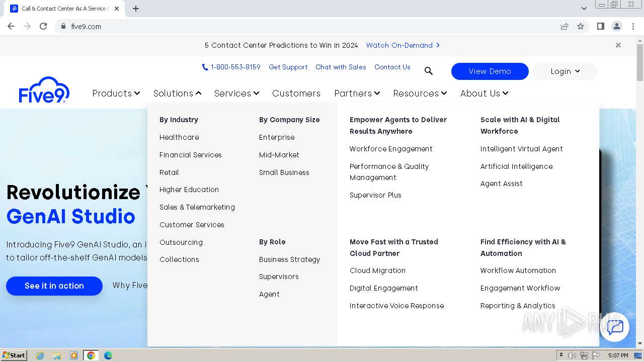The image size is (644, 362).
Task: Select Higher Education industry
Action: [189, 190]
